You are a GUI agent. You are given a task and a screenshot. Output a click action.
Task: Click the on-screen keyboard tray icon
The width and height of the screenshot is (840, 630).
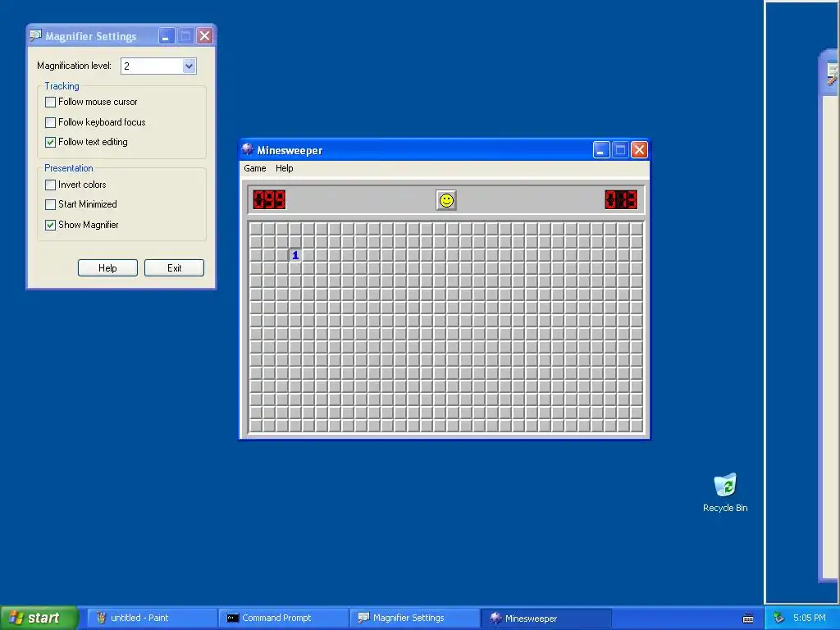tap(748, 619)
